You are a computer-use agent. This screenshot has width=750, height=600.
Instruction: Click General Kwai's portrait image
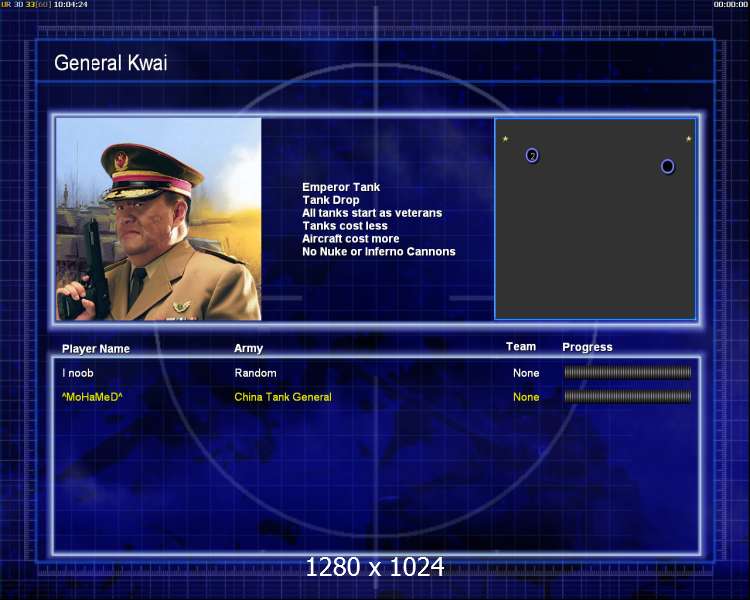coord(159,219)
